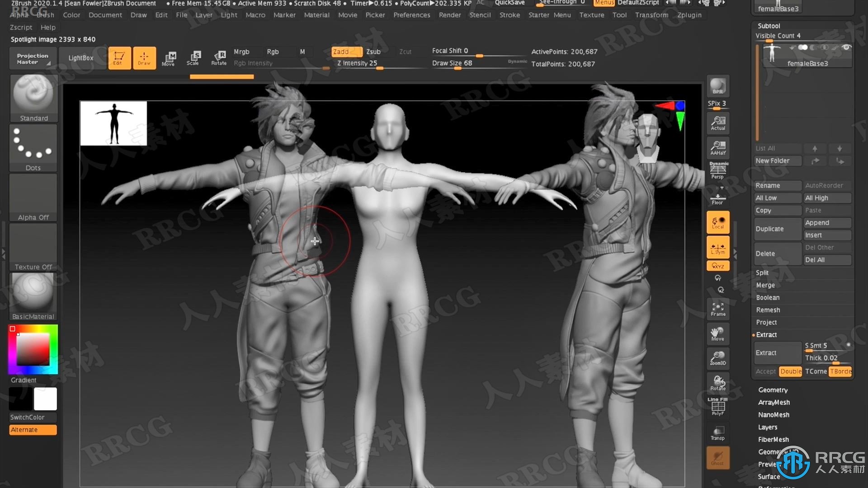Select the Rotate tool in toolbar
Screen dimensions: 868x488
(x=219, y=57)
